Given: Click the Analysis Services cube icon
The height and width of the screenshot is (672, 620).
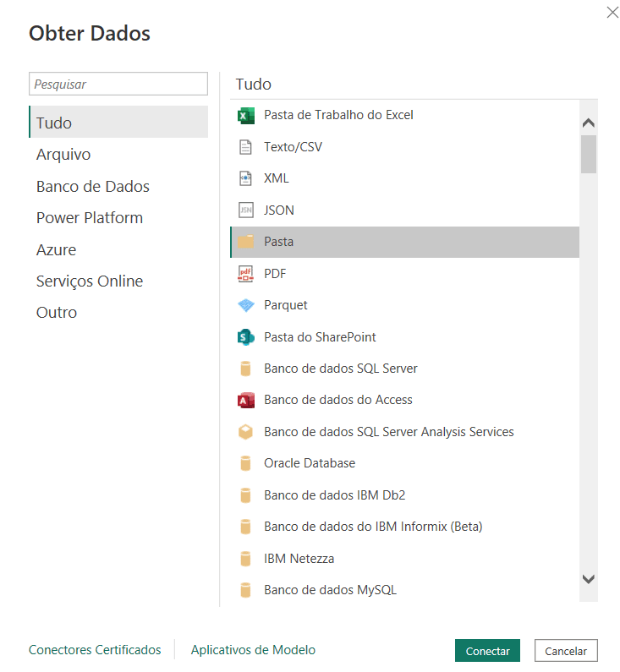Looking at the screenshot, I should pyautogui.click(x=245, y=432).
